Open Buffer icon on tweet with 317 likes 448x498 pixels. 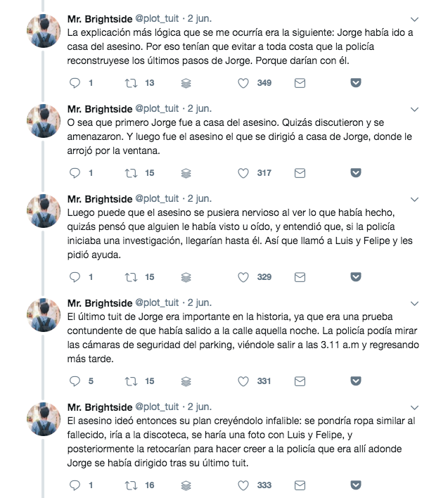pyautogui.click(x=186, y=173)
